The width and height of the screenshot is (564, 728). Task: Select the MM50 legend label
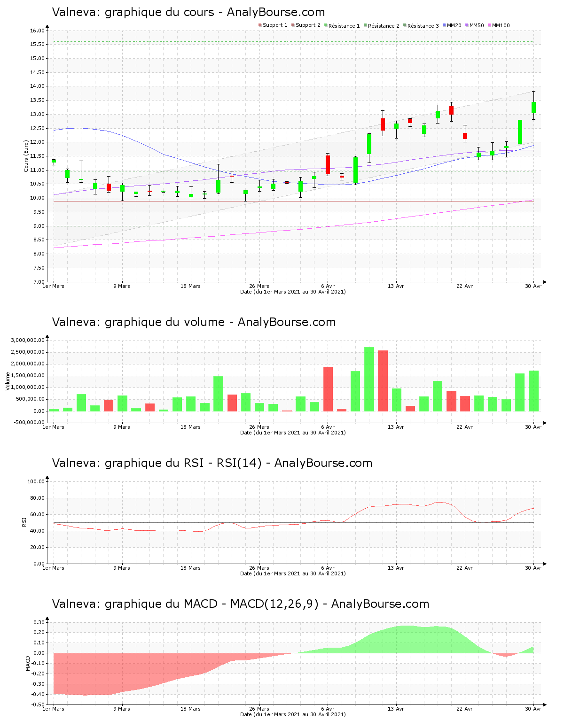point(477,25)
